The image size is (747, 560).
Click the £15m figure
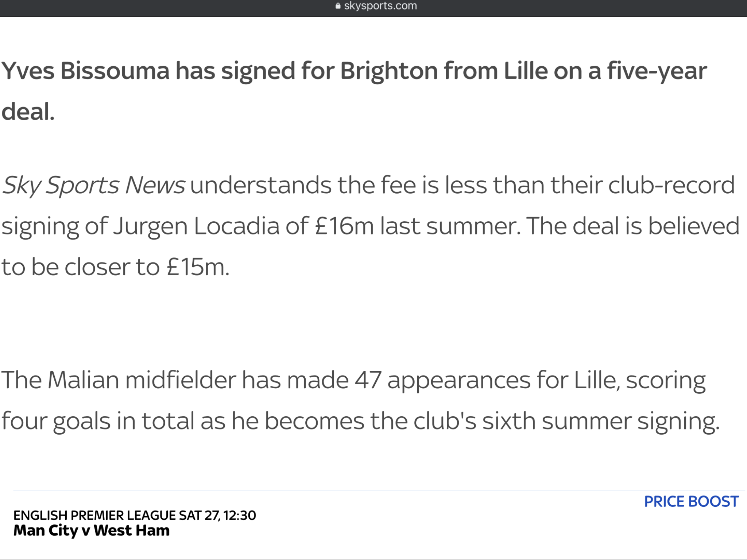click(x=197, y=267)
